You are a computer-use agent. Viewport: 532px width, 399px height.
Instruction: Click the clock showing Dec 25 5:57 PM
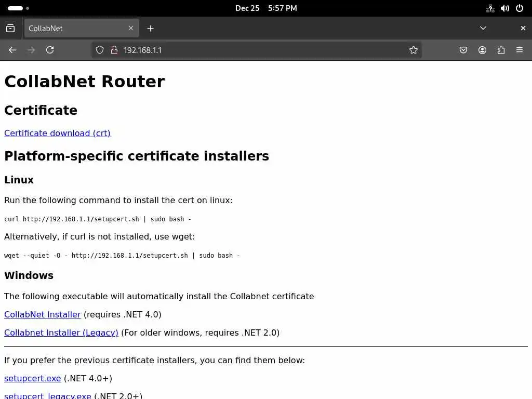[266, 8]
